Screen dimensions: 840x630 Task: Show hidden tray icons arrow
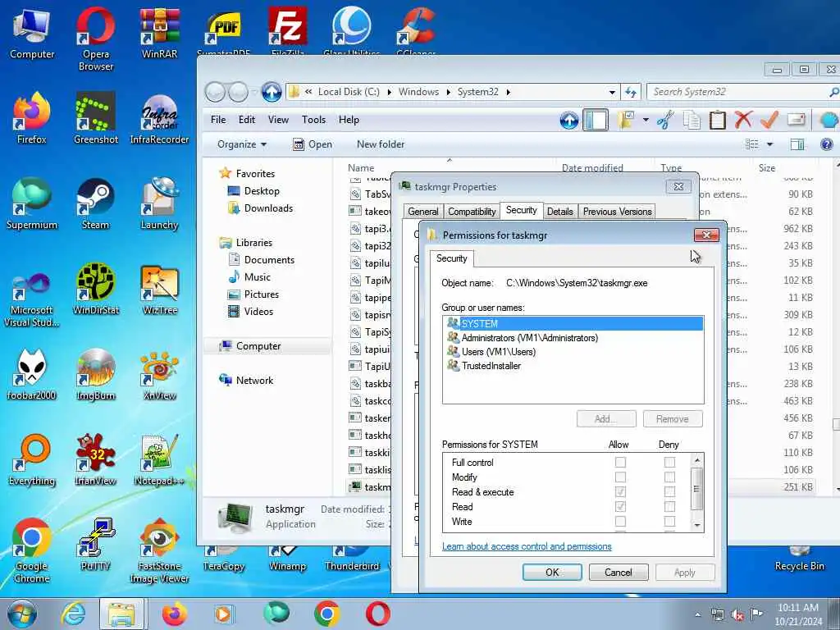click(697, 614)
